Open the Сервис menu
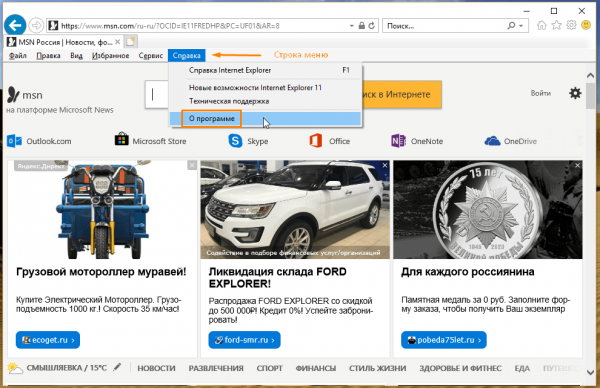Screen dimensions: 600x388 point(151,55)
